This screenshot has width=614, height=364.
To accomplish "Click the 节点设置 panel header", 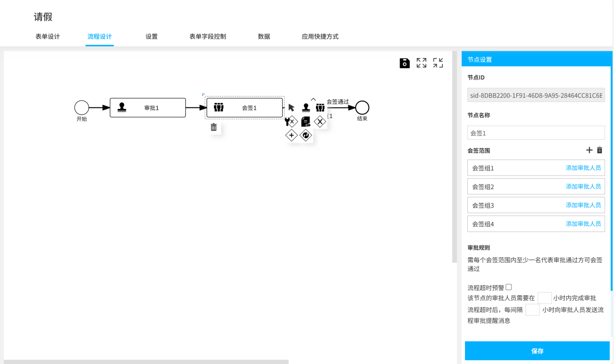I will [537, 59].
